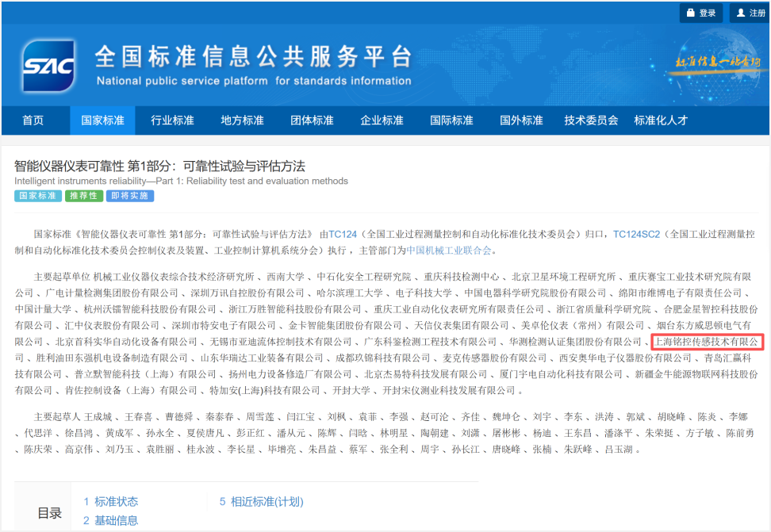Select the 国际标准 navigation item
The image size is (771, 532).
451,121
